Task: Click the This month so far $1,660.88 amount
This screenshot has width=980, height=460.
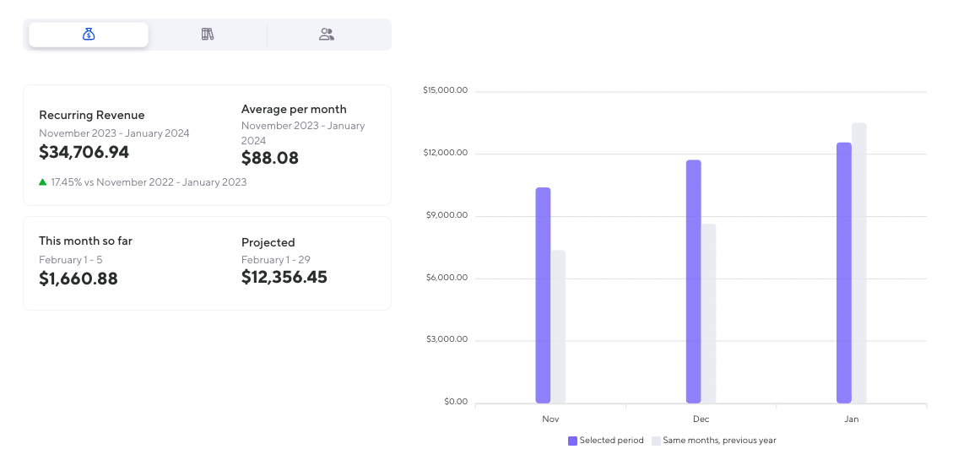Action: click(x=79, y=279)
